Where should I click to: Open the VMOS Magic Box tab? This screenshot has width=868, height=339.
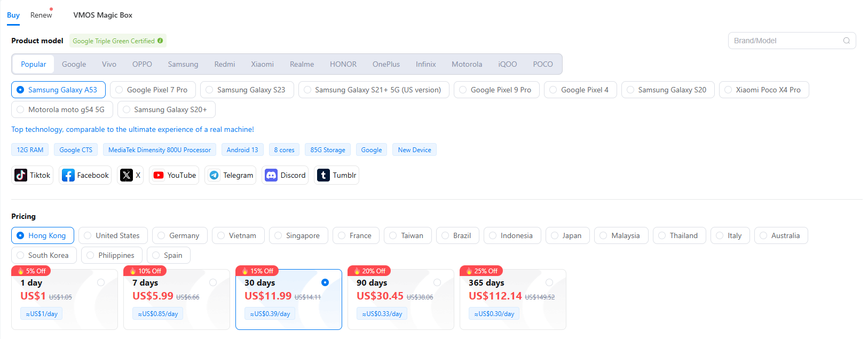tap(102, 15)
